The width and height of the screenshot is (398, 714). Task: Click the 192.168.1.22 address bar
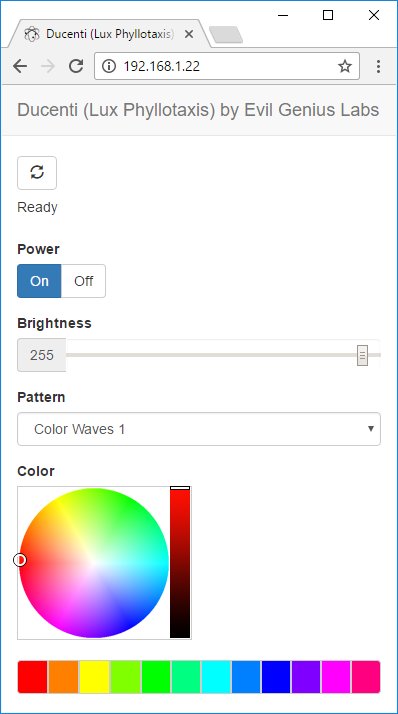pos(227,66)
